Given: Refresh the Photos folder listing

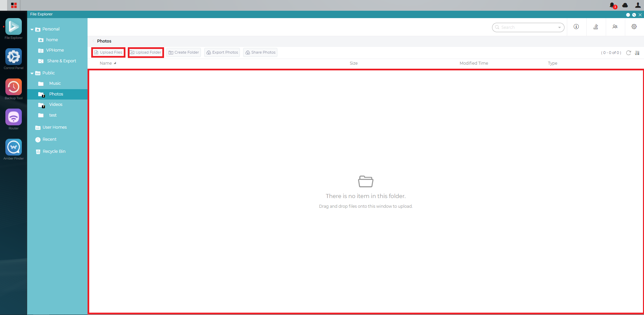Looking at the screenshot, I should pyautogui.click(x=629, y=53).
